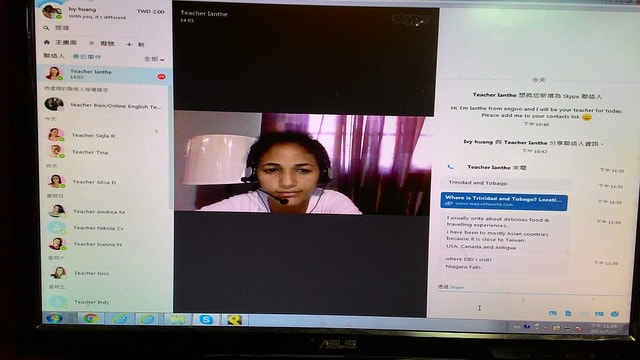Viewport: 640px width, 360px height.
Task: Click the TWD 2.00 Skype credit
Action: pyautogui.click(x=151, y=11)
